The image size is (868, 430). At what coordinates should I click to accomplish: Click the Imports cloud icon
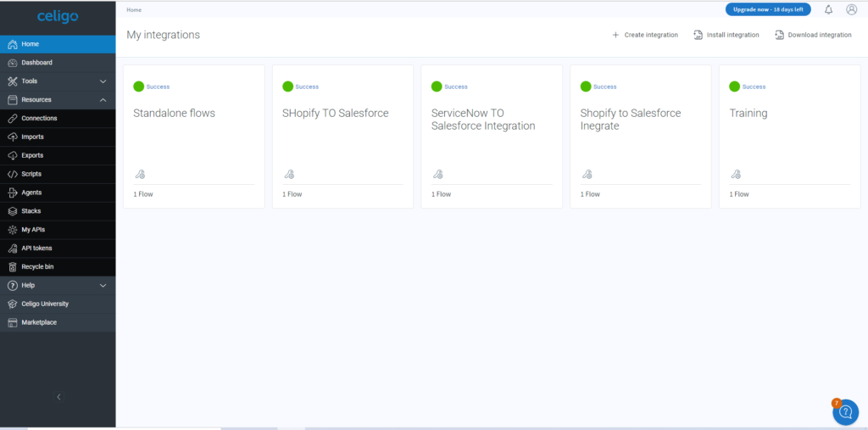[13, 137]
